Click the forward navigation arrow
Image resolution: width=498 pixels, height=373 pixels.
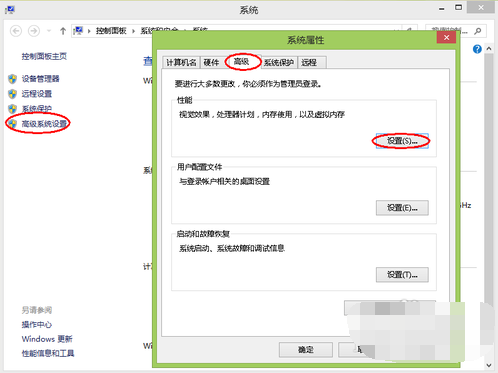click(34, 31)
